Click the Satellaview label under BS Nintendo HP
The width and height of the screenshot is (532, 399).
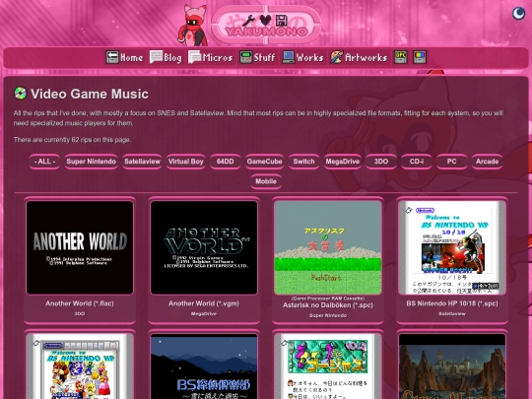click(452, 314)
